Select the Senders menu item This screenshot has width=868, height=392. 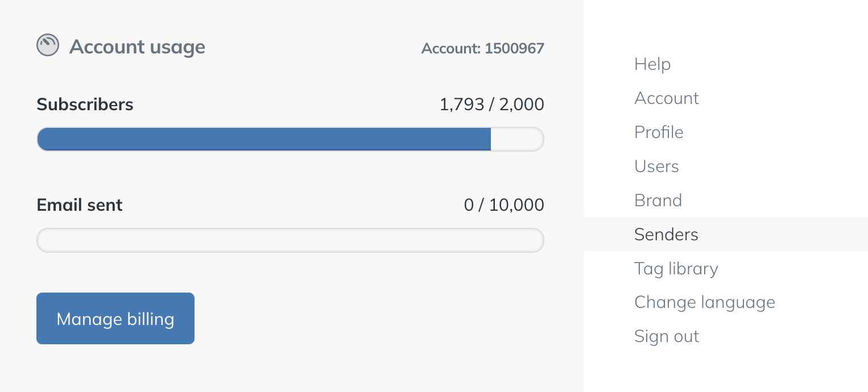666,235
